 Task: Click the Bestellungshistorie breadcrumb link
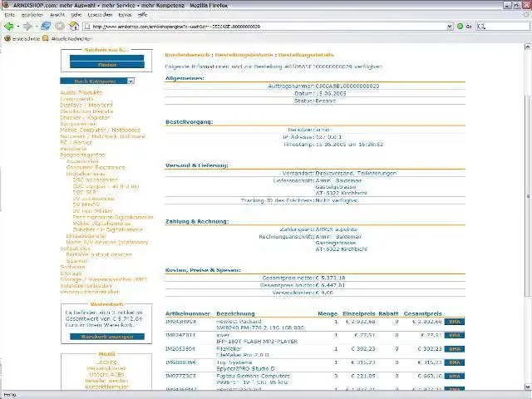click(x=244, y=55)
